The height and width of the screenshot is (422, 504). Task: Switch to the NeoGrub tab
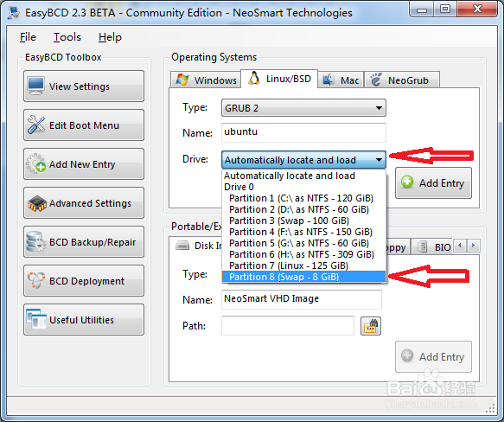[402, 80]
